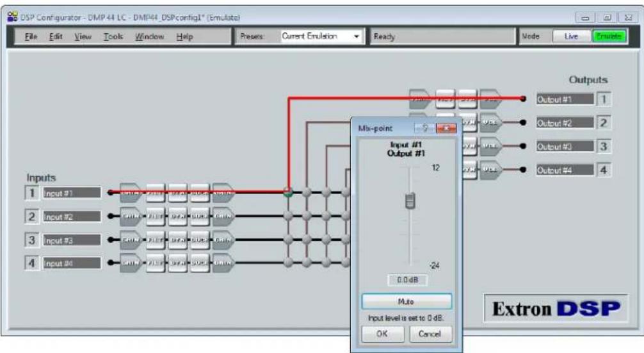Select the Input #4 to Output #3 mix-point node
The width and height of the screenshot is (644, 353).
coord(326,262)
